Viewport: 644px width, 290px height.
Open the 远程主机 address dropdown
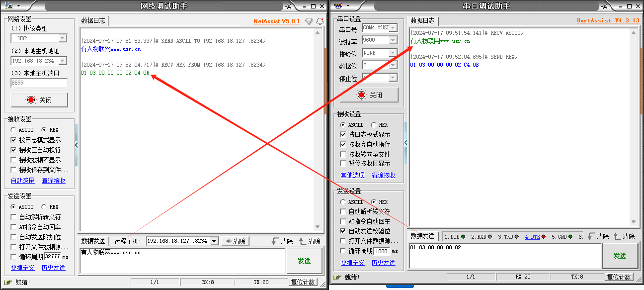(214, 241)
